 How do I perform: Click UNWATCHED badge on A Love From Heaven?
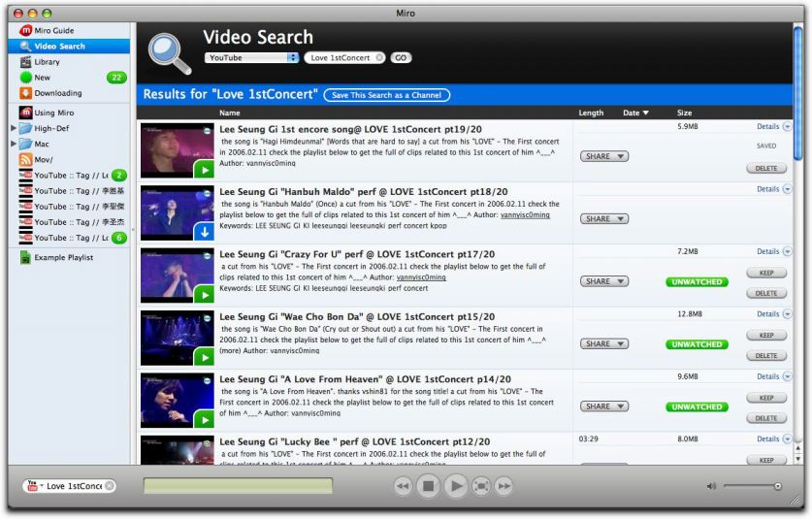click(697, 407)
